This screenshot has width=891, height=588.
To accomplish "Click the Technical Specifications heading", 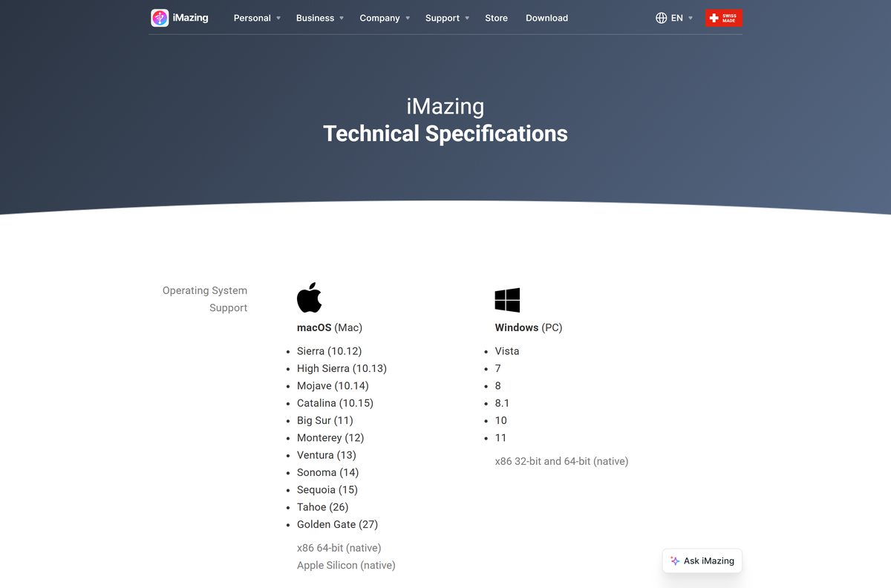I will coord(446,134).
